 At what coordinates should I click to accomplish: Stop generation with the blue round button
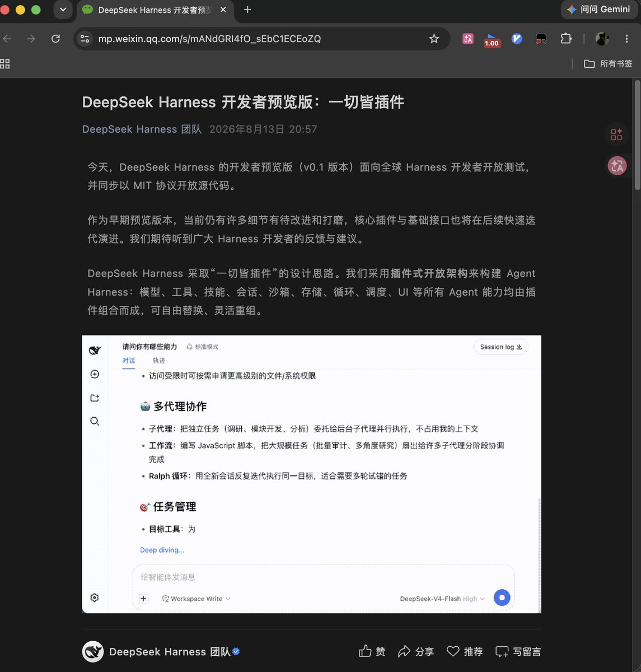(502, 598)
